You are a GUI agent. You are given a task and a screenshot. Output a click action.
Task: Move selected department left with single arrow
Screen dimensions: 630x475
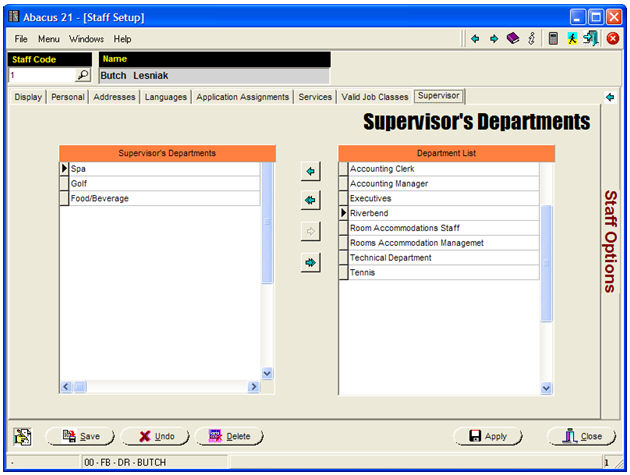pyautogui.click(x=310, y=172)
